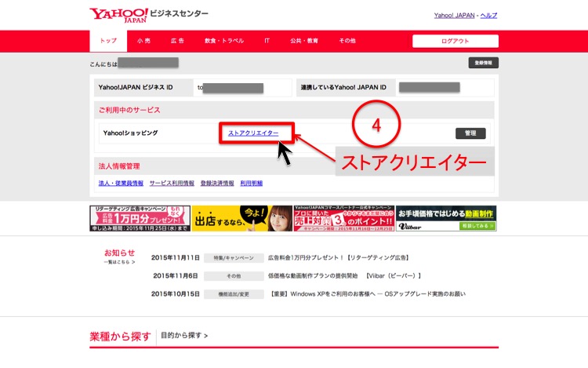Screen dimensions: 588x368
Task: Click the その他 news category tag
Action: [234, 276]
